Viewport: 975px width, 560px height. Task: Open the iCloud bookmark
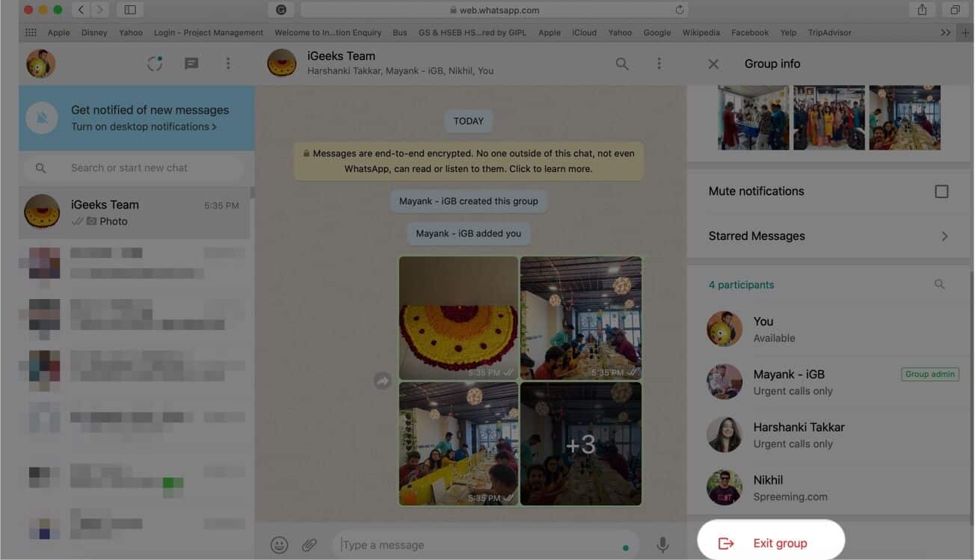584,33
